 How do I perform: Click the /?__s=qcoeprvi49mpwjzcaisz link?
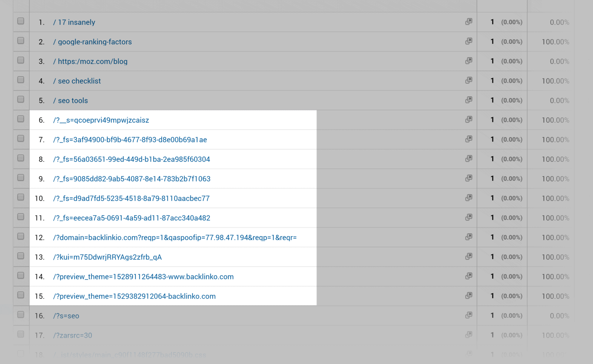click(x=101, y=120)
